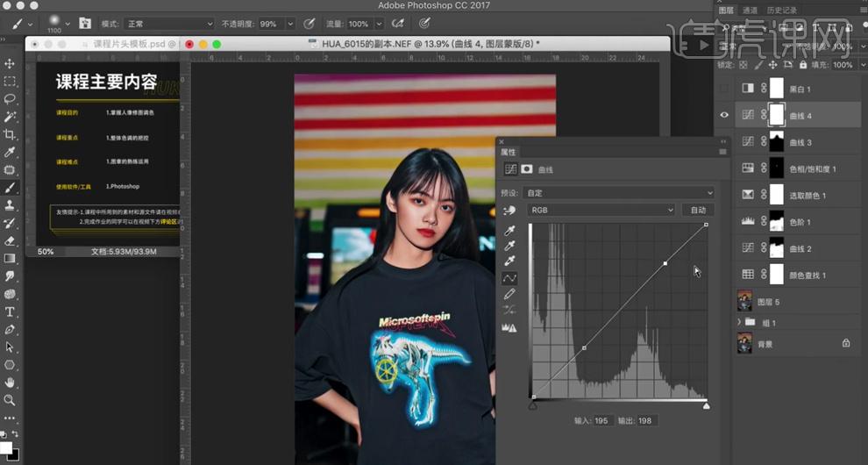Choose the pencil draw-curve mode
Viewport: 868px width, 465px height.
click(x=509, y=294)
